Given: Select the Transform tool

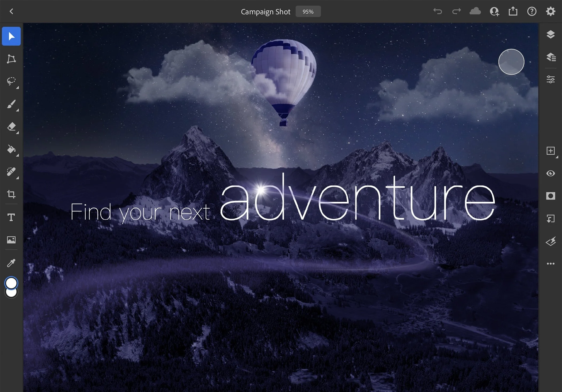Looking at the screenshot, I should coord(11,59).
